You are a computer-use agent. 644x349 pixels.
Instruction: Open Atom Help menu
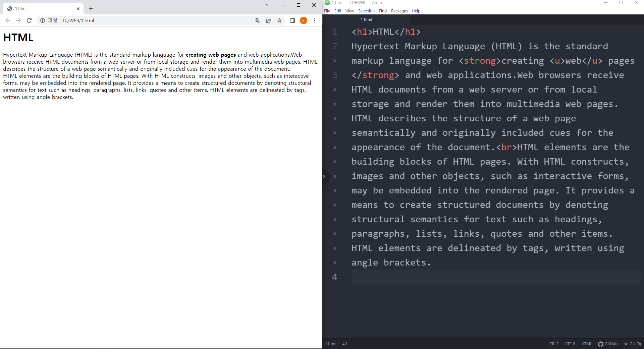[x=416, y=11]
